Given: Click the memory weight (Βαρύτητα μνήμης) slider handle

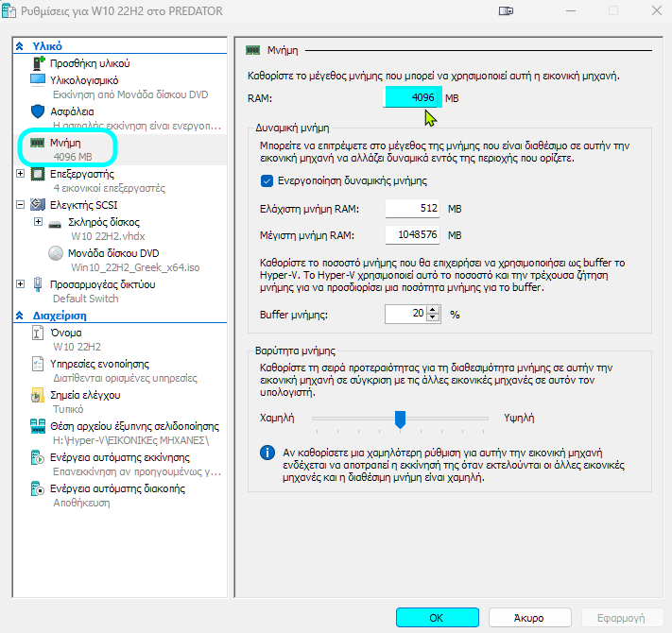Looking at the screenshot, I should (x=400, y=419).
